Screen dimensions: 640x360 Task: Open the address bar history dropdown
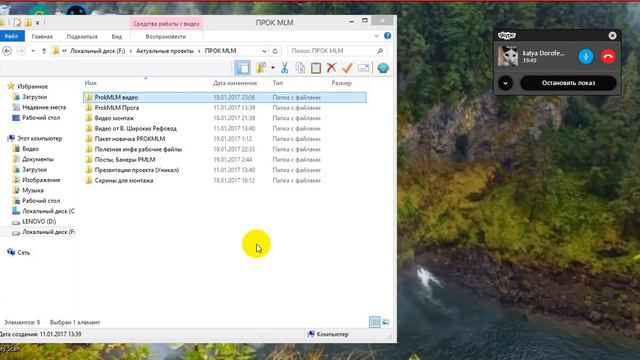[x=264, y=51]
